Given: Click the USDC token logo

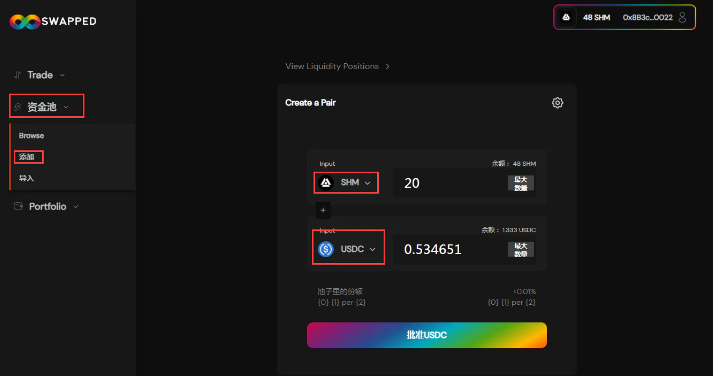Looking at the screenshot, I should (326, 249).
